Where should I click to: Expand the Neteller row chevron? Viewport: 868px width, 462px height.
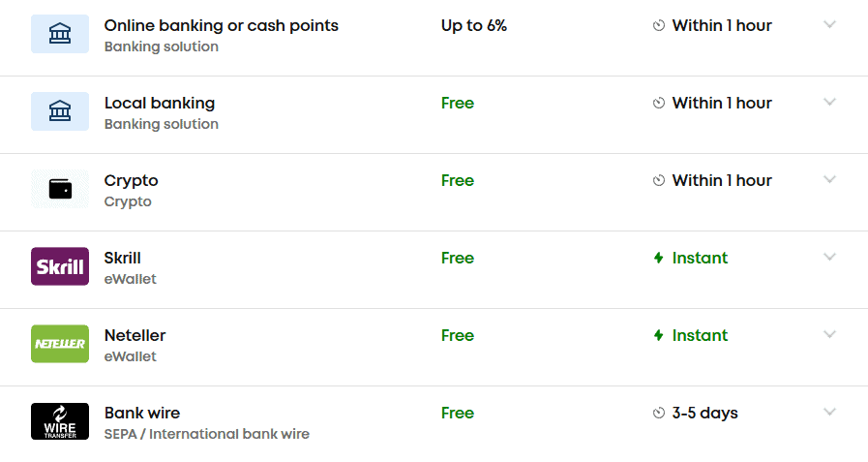click(829, 335)
